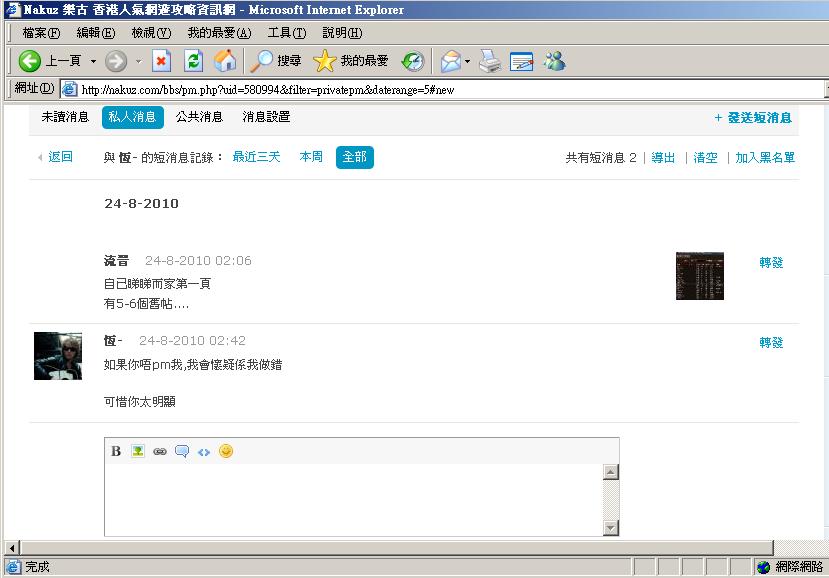Insert image in message editor
829x578 pixels.
click(138, 451)
